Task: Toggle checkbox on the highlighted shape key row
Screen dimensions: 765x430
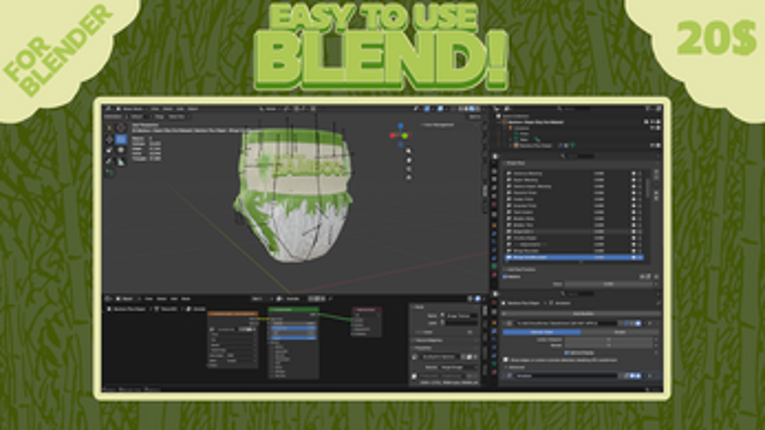Action: [634, 257]
